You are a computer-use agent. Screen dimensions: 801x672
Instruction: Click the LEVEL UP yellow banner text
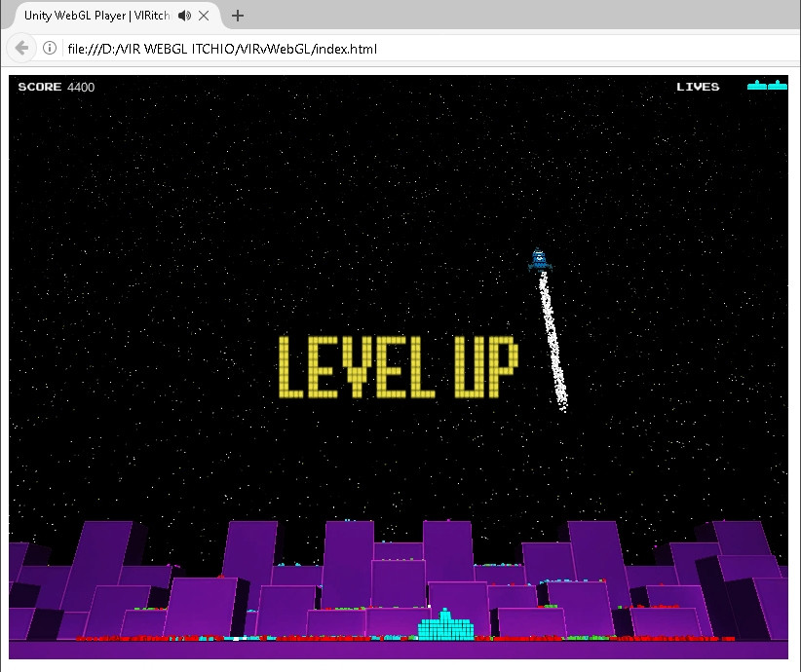click(x=399, y=366)
